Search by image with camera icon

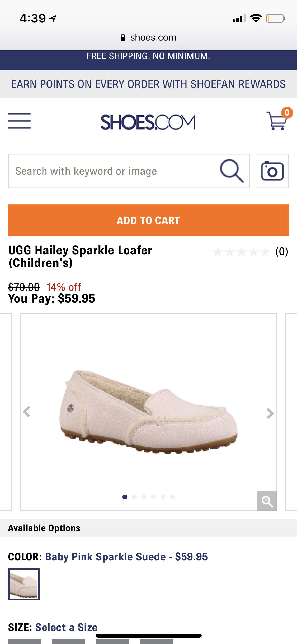(x=272, y=171)
